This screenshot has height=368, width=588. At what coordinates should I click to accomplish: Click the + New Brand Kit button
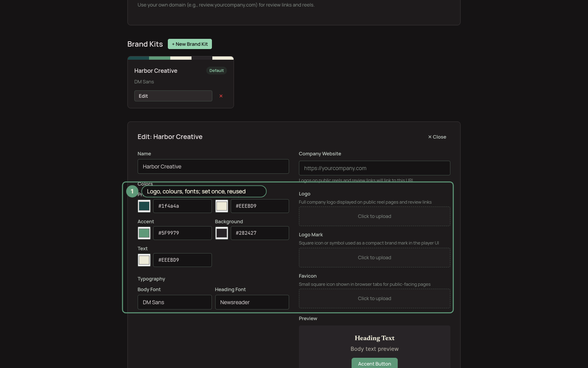[x=190, y=44]
